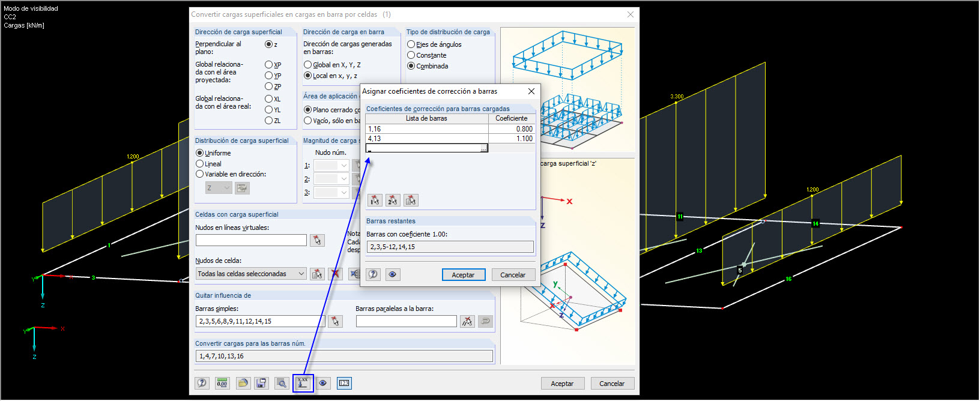Click coefficient value 0.800

pyautogui.click(x=511, y=129)
